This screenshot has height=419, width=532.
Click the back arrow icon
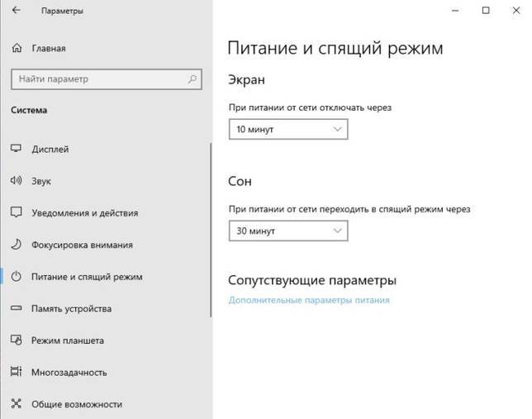click(x=16, y=10)
